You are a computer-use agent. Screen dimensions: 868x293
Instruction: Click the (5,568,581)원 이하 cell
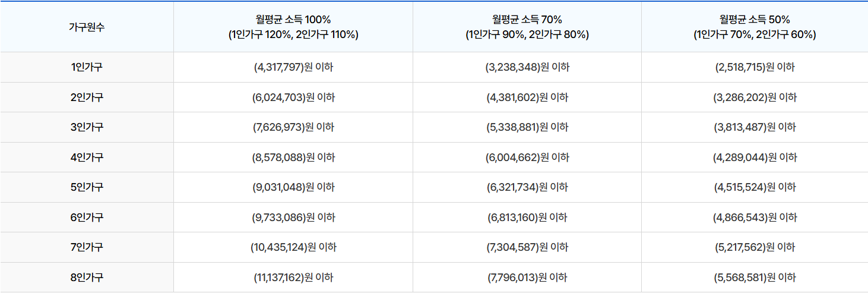[x=755, y=278]
